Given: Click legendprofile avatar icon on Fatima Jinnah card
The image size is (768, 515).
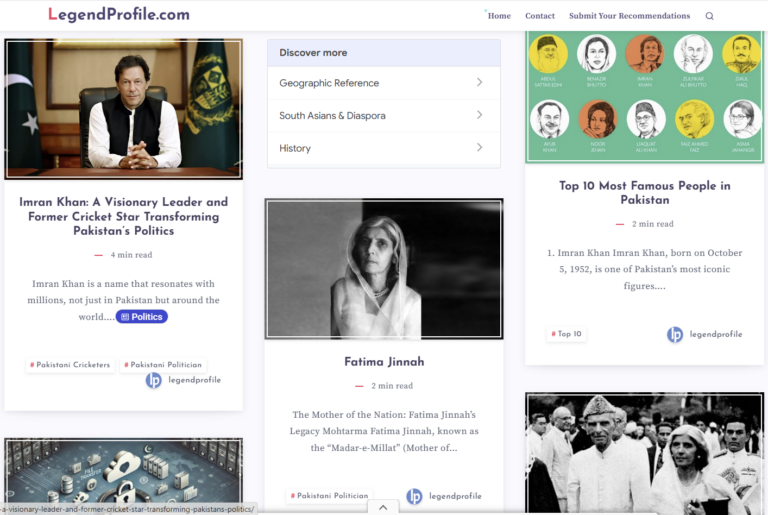Looking at the screenshot, I should click(414, 496).
